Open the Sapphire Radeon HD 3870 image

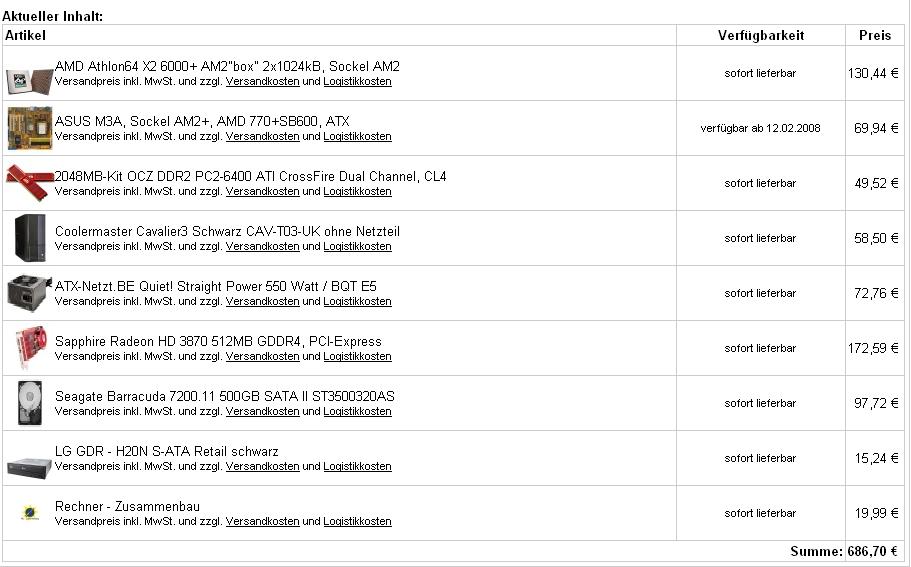point(31,347)
